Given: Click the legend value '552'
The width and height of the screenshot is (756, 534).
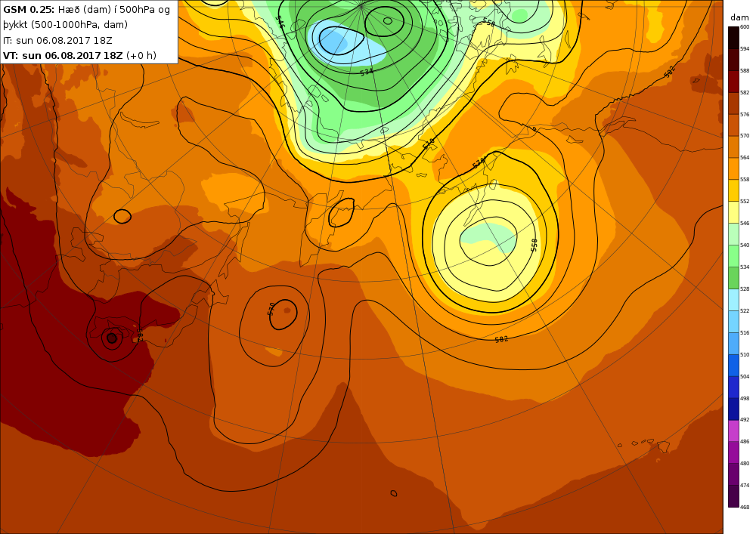Looking at the screenshot, I should click(x=745, y=202).
